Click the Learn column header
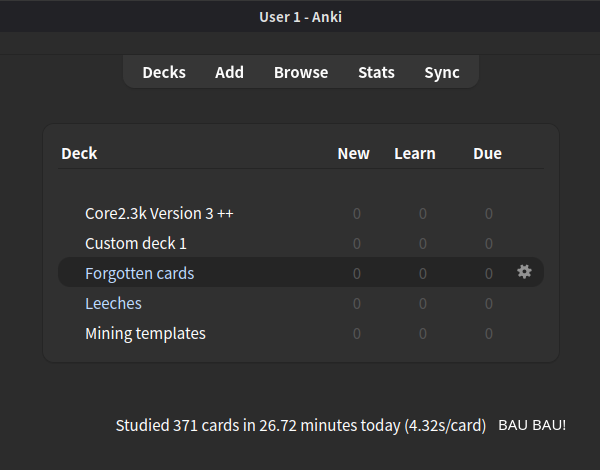 point(414,153)
